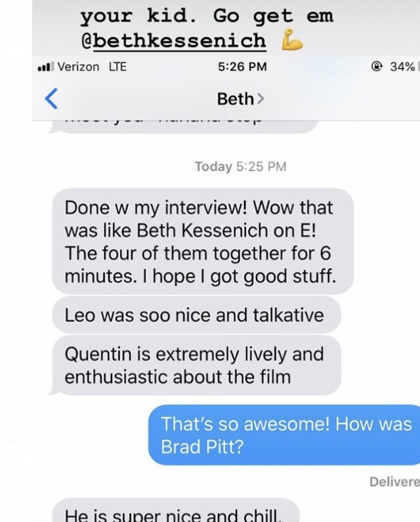420x522 pixels.
Task: Tap the Delivered status label
Action: coord(394,481)
